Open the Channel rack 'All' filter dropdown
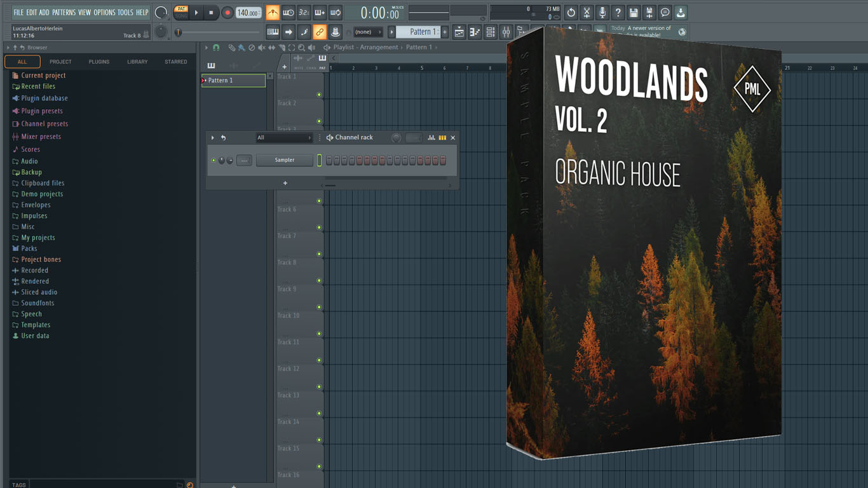Viewport: 868px width, 488px height. 284,137
